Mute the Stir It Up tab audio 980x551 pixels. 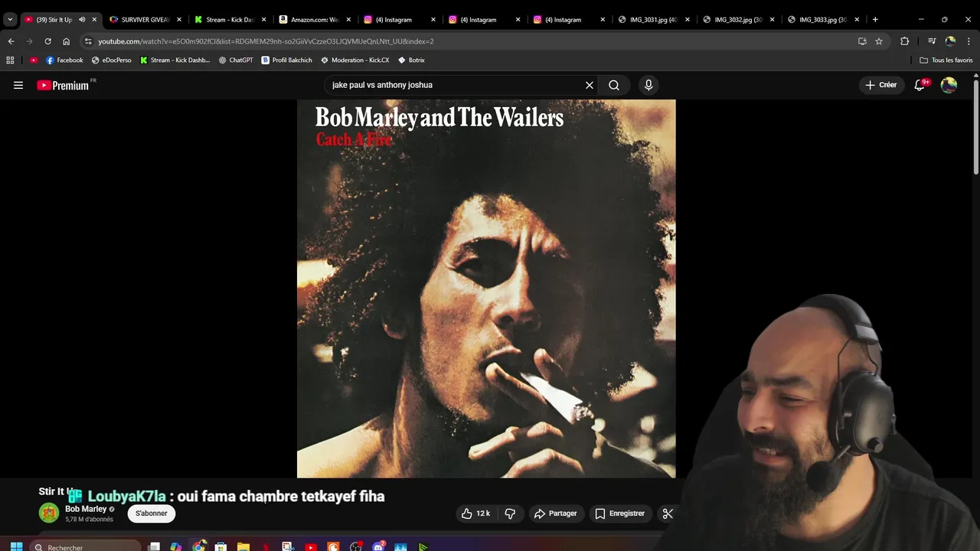[82, 19]
